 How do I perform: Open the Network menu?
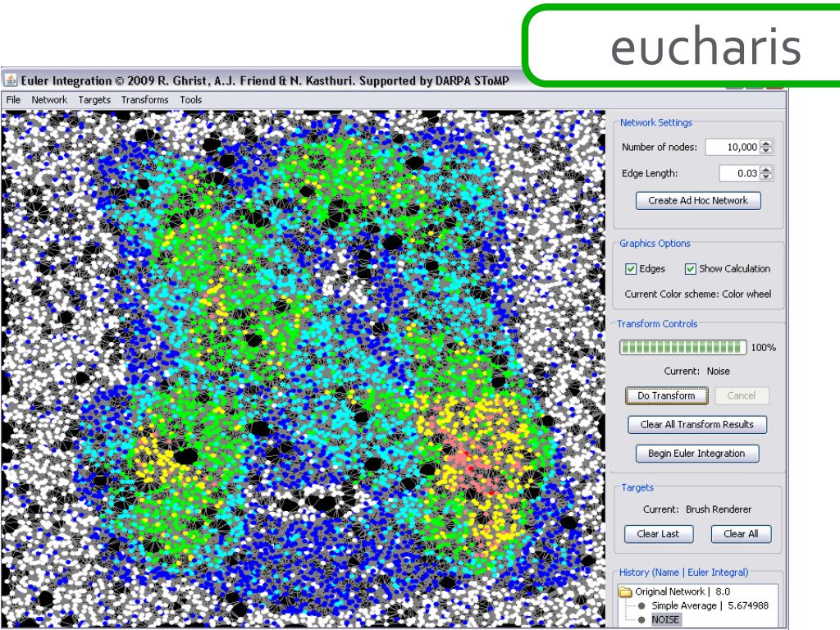(x=49, y=99)
